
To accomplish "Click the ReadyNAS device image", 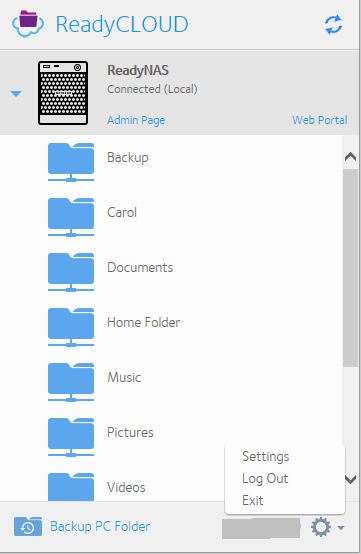I will (x=63, y=93).
